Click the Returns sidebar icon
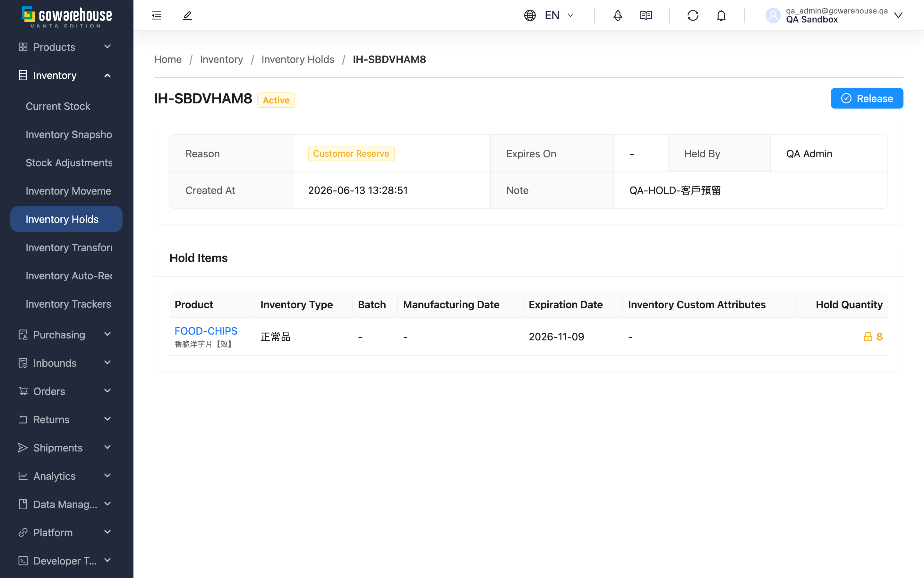The width and height of the screenshot is (924, 578). (x=23, y=419)
